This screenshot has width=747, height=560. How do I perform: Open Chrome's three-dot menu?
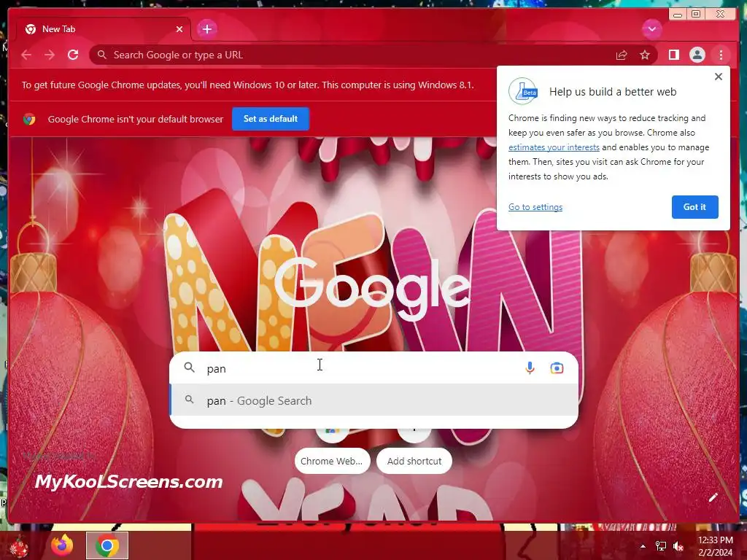pyautogui.click(x=721, y=55)
